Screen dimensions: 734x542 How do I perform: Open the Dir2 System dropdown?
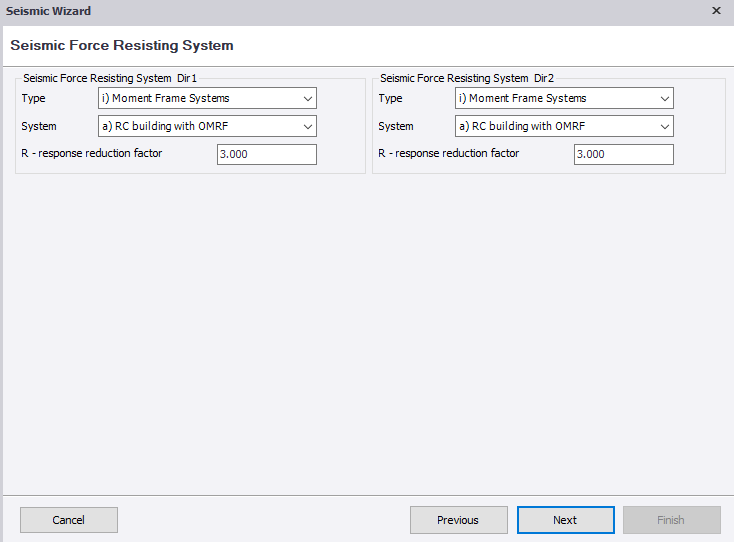564,126
